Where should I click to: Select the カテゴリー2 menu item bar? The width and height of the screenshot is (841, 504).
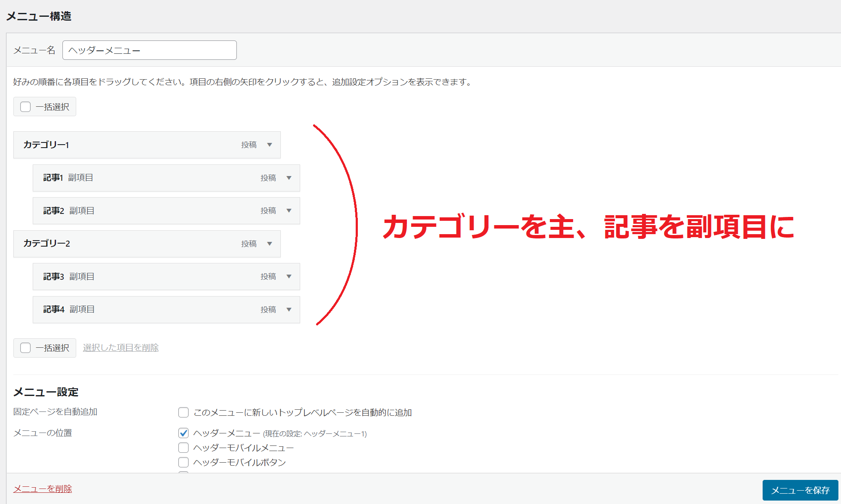pos(147,244)
